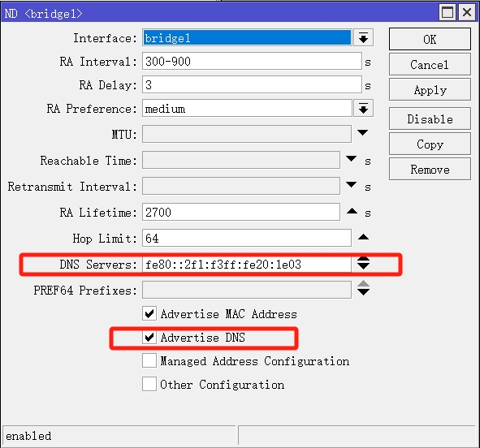Enable Other Configuration checkbox
Screen dimensions: 480x448
pos(149,384)
